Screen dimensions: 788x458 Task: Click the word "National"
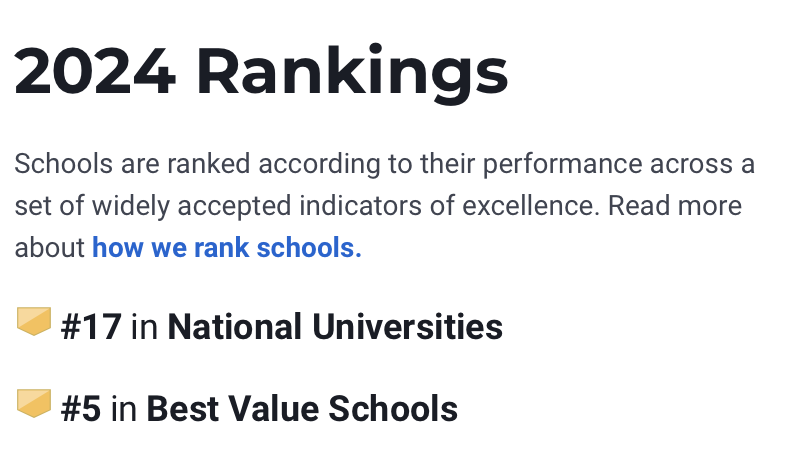click(x=235, y=327)
